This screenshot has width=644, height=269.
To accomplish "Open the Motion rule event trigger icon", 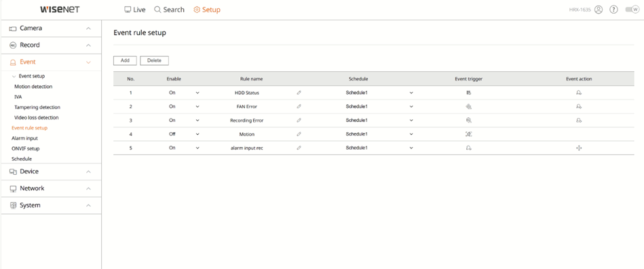I will 469,134.
